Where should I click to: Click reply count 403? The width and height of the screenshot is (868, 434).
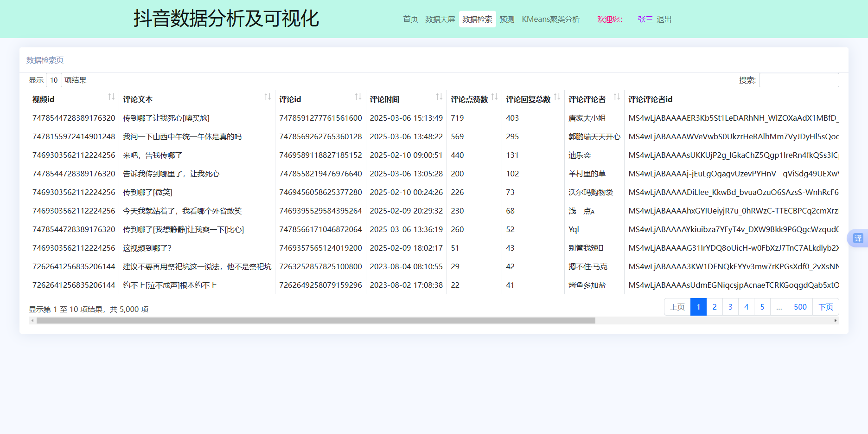click(x=512, y=118)
